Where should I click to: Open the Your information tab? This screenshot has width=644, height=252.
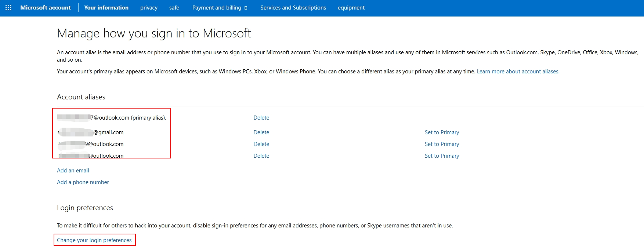[x=106, y=8]
